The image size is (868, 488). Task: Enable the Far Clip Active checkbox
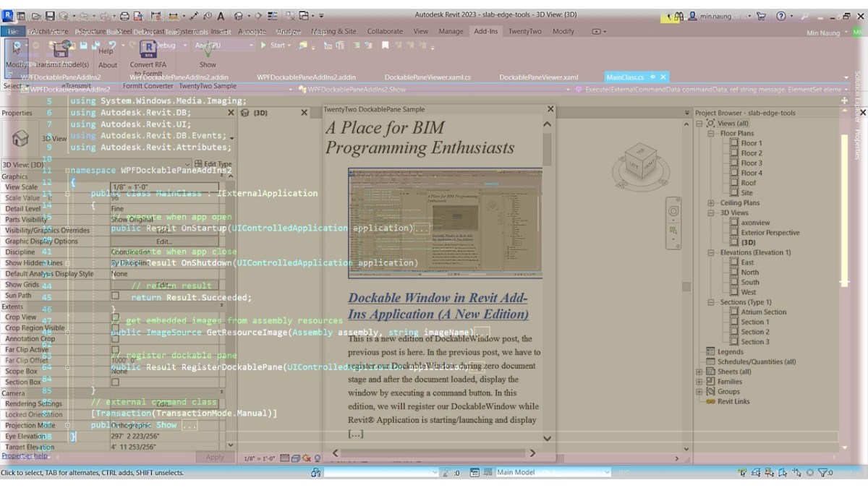(114, 349)
